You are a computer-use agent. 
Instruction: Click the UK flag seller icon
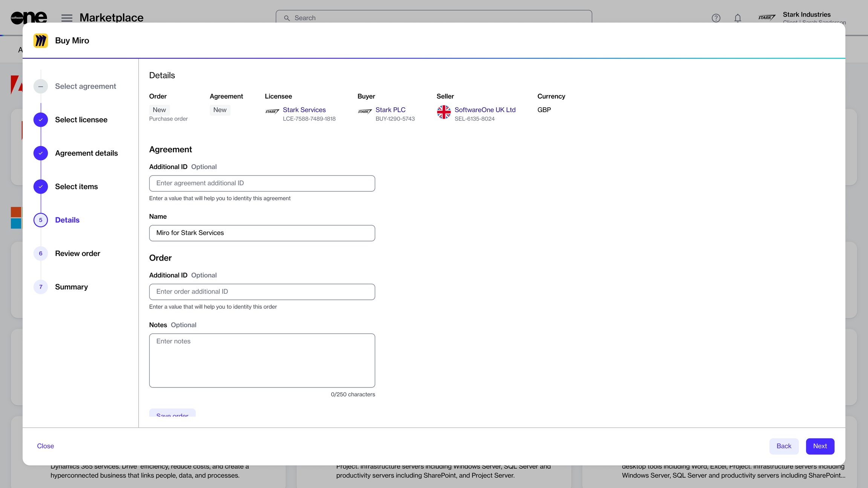point(444,112)
